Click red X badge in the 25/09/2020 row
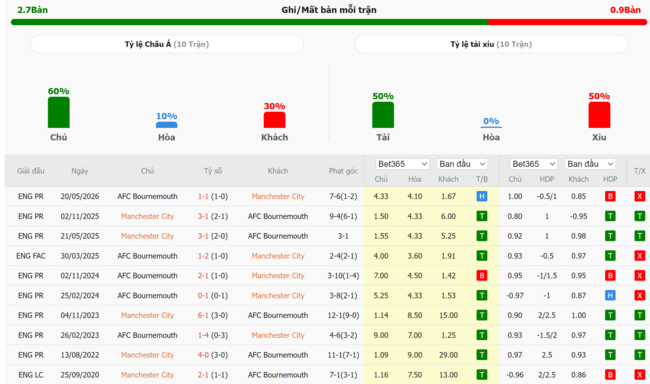Viewport: 650px width, 384px height. tap(640, 375)
